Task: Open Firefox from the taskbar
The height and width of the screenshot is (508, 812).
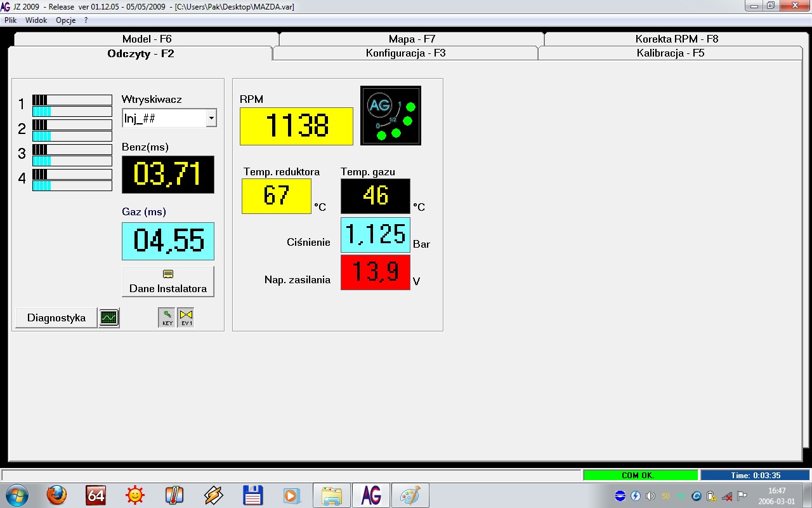Action: (57, 495)
